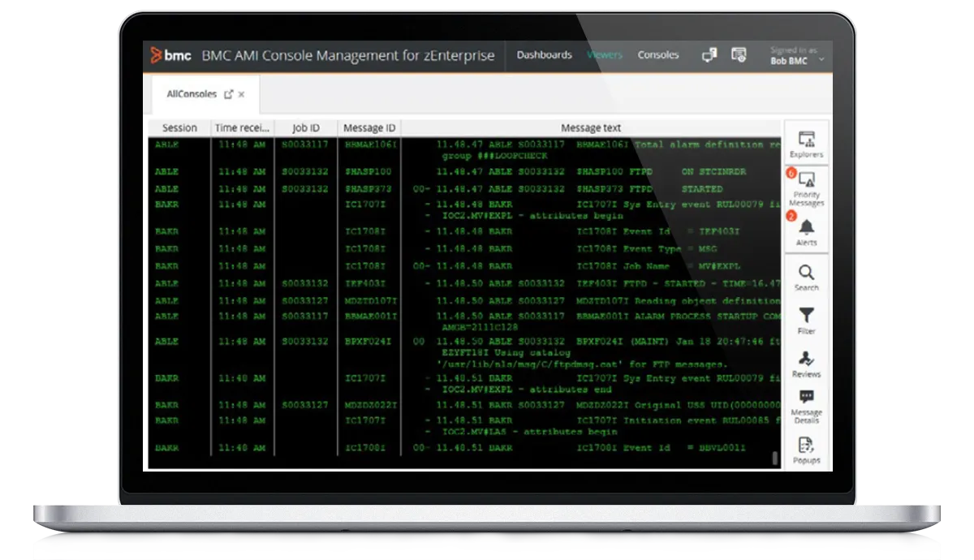The width and height of the screenshot is (974, 560).
Task: Select message ID MDZTD107I
Action: point(370,301)
